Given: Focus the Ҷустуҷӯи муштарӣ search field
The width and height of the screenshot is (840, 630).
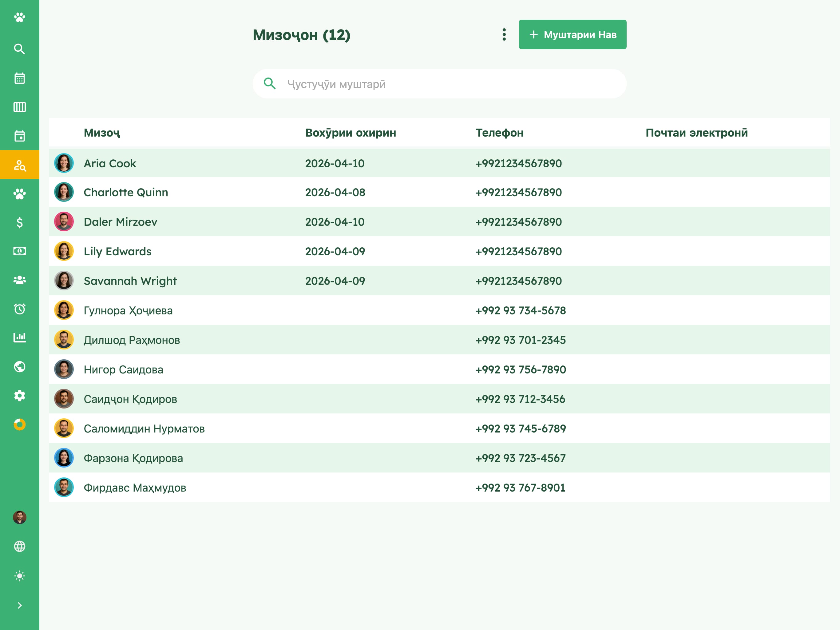Looking at the screenshot, I should 439,84.
